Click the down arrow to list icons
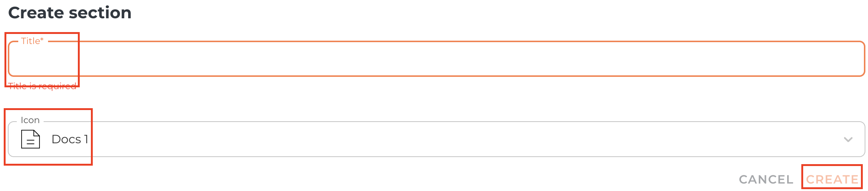This screenshot has width=868, height=191. coord(848,140)
